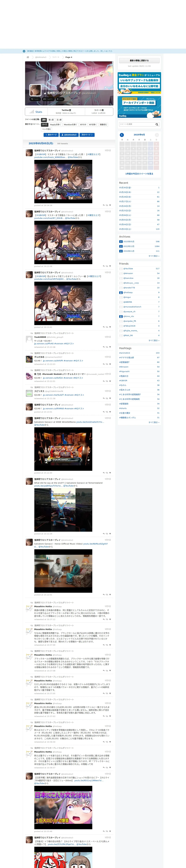Open the #GBVSR hashtag in the sidebar
Viewport: 186px width, 868px height.
(123, 380)
